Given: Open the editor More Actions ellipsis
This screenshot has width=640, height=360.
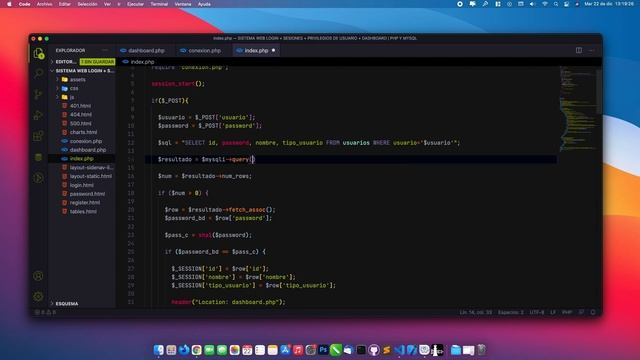Looking at the screenshot, I should 591,50.
